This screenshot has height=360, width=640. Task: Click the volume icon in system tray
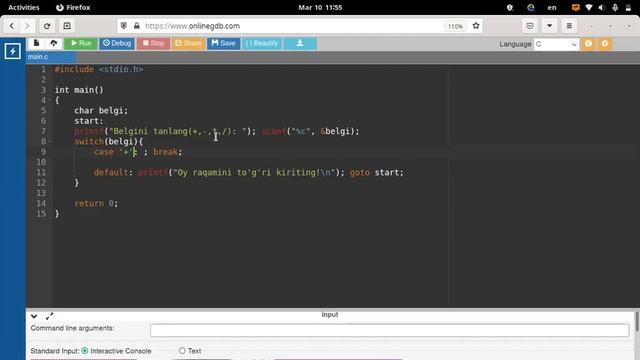click(x=602, y=7)
